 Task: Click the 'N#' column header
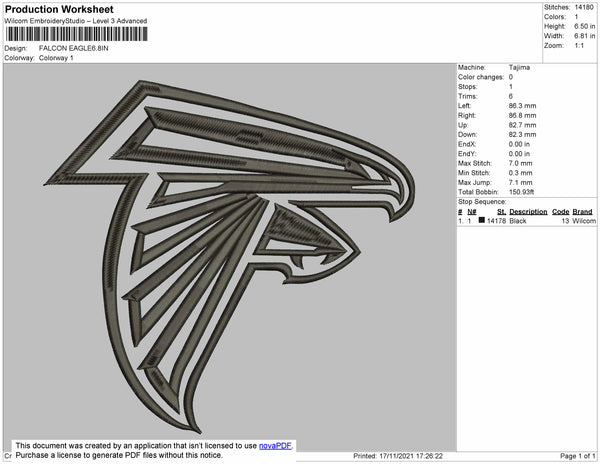point(471,212)
